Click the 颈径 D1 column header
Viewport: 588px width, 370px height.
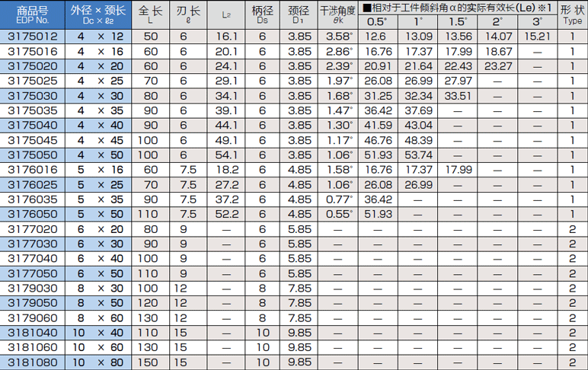299,15
